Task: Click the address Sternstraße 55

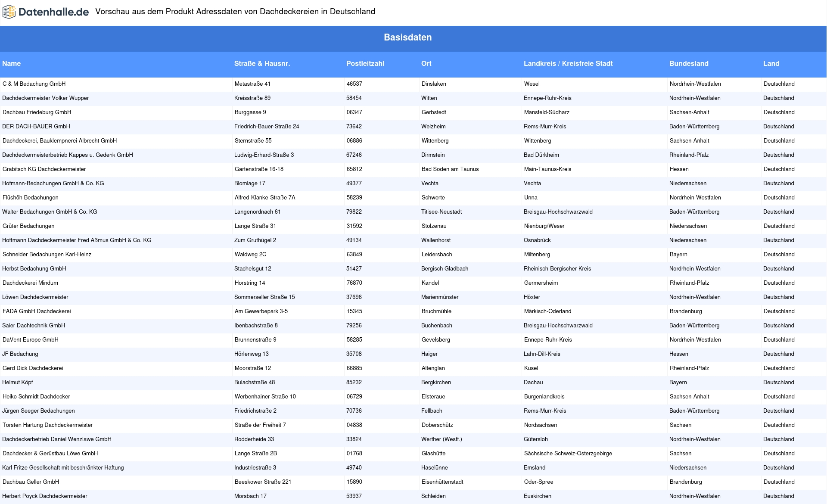Action: (253, 141)
